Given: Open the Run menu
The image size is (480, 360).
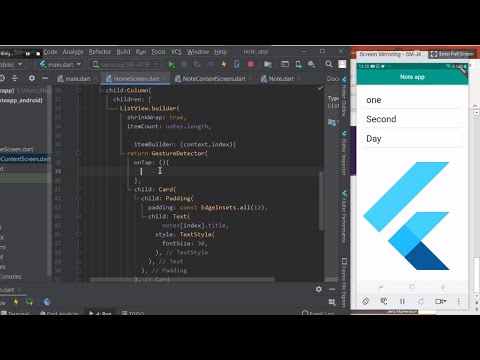Looking at the screenshot, I should pyautogui.click(x=141, y=52).
